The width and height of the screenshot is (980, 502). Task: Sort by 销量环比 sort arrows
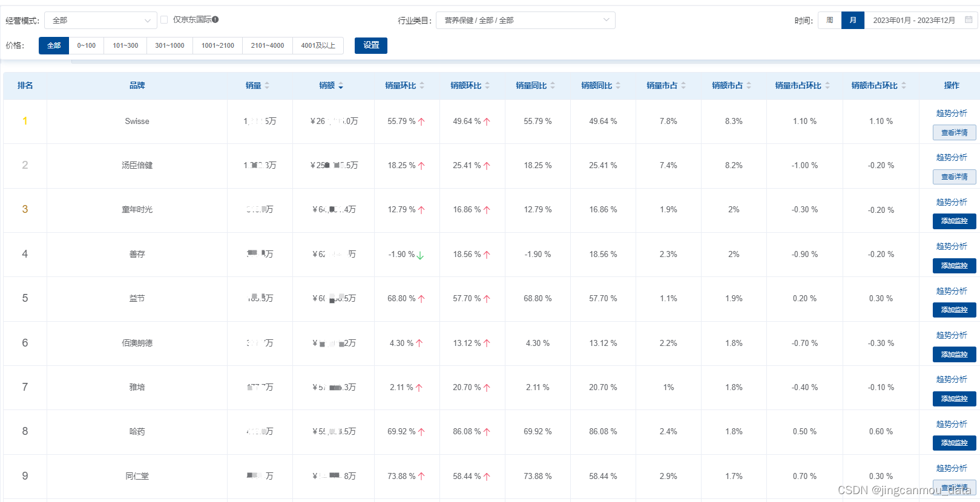click(422, 86)
